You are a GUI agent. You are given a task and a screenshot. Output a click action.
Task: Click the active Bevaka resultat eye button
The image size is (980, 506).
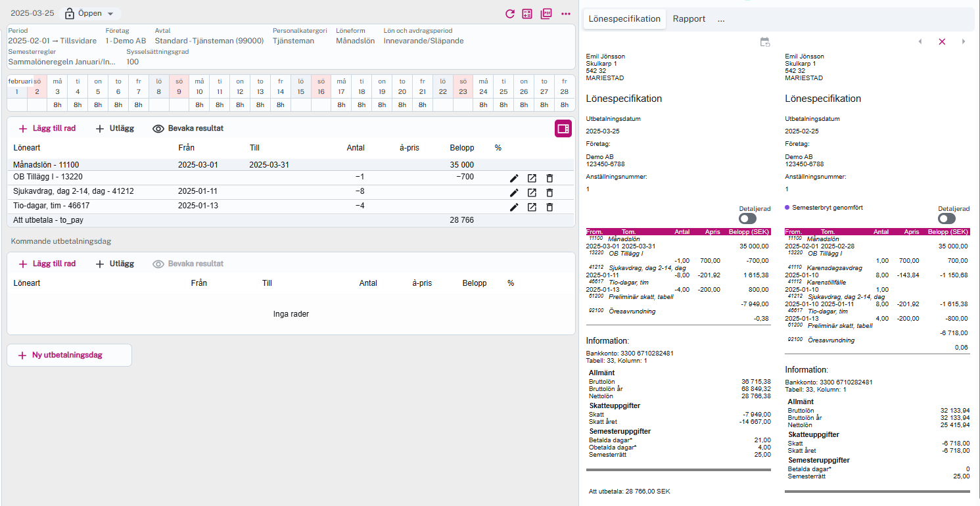[x=188, y=129]
